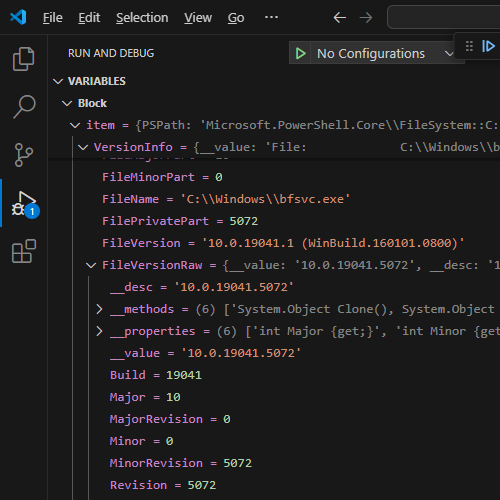
Task: Open the Selection menu
Action: click(142, 18)
